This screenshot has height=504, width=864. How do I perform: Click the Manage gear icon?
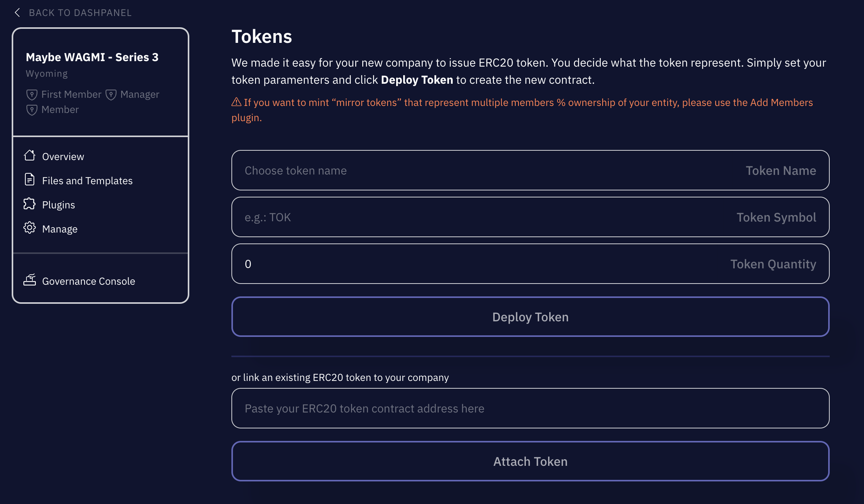pyautogui.click(x=30, y=228)
